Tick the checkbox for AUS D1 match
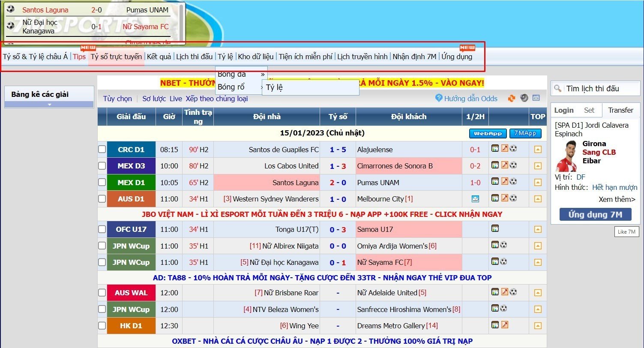The height and width of the screenshot is (348, 644). click(x=102, y=199)
